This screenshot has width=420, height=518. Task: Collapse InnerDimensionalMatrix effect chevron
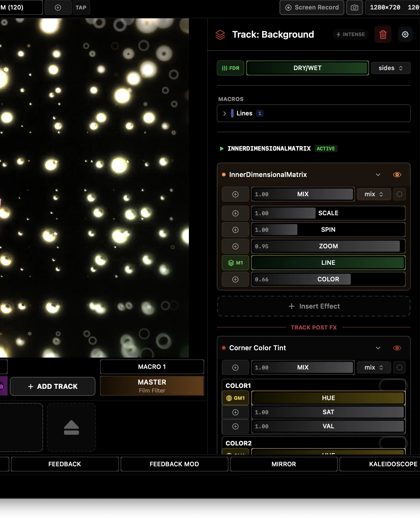[378, 175]
